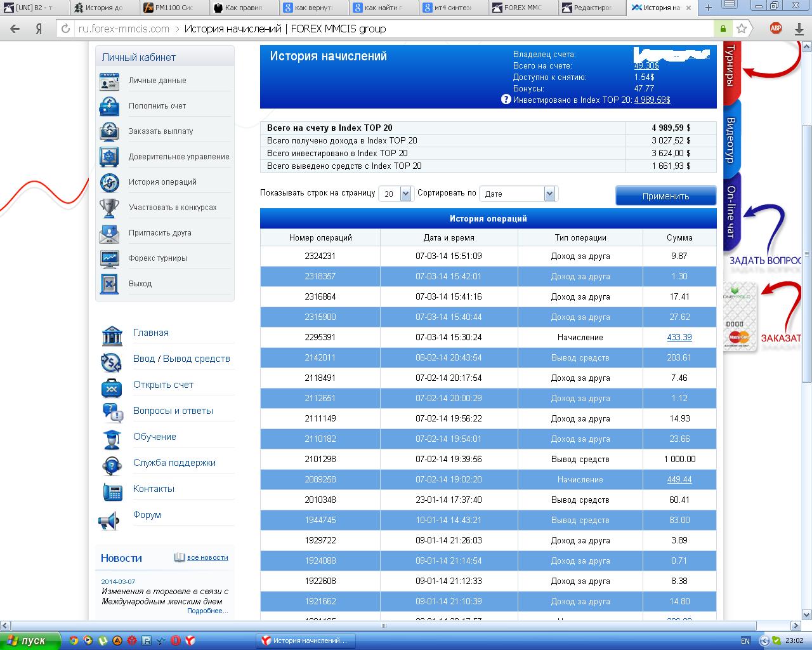812x650 pixels.
Task: Click the bank building icon for Главная
Action: (112, 335)
